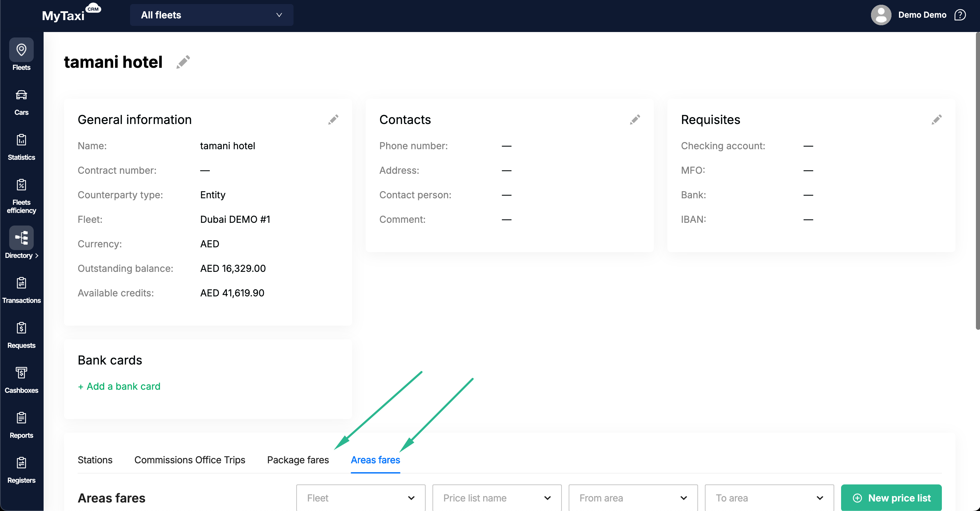Image resolution: width=980 pixels, height=511 pixels.
Task: Open the Cars sidebar icon
Action: [x=21, y=95]
